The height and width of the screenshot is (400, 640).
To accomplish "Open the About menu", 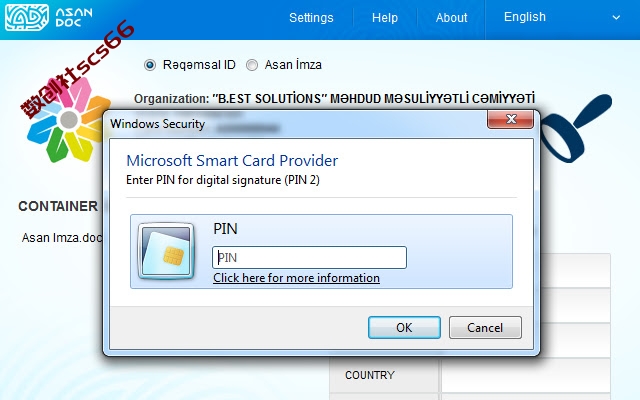I will coord(451,18).
